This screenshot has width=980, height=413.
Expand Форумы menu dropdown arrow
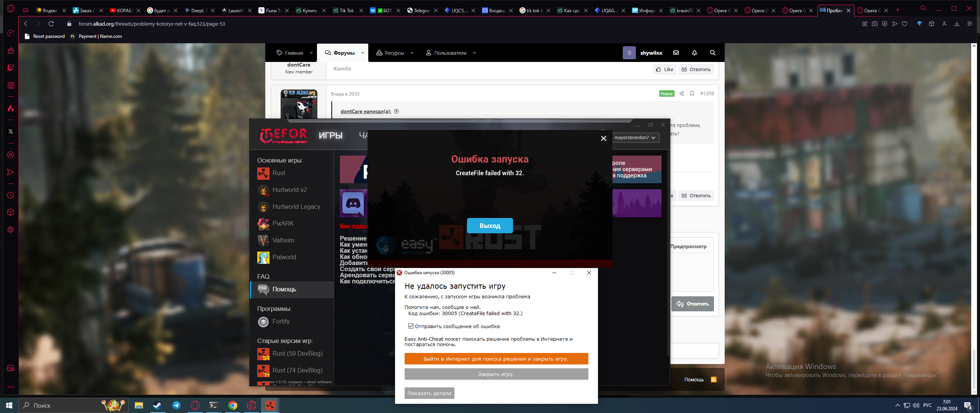tap(363, 53)
